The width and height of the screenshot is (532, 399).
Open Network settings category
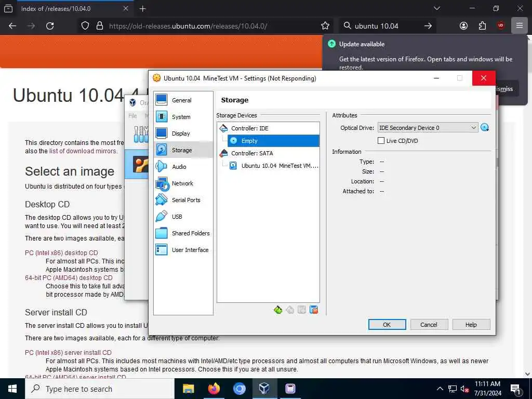[x=183, y=183]
